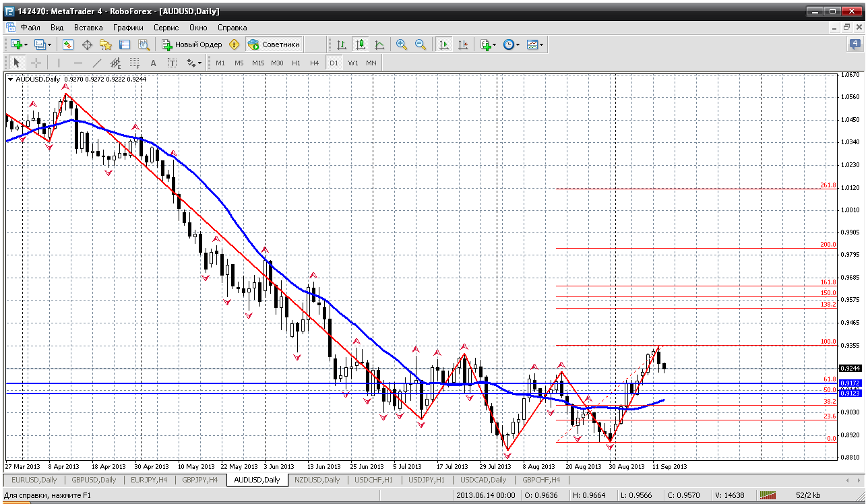
Task: Pick the Fibonacci retracement tool
Action: coord(134,63)
